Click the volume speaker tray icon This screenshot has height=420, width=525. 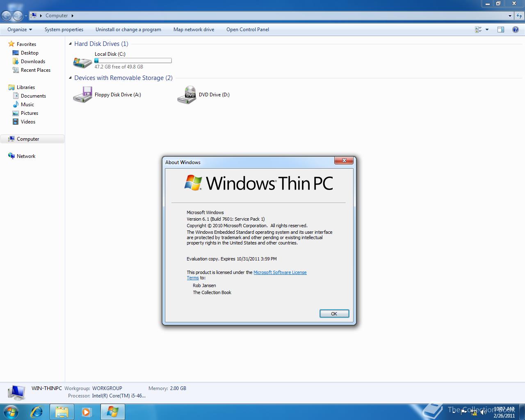pyautogui.click(x=484, y=412)
